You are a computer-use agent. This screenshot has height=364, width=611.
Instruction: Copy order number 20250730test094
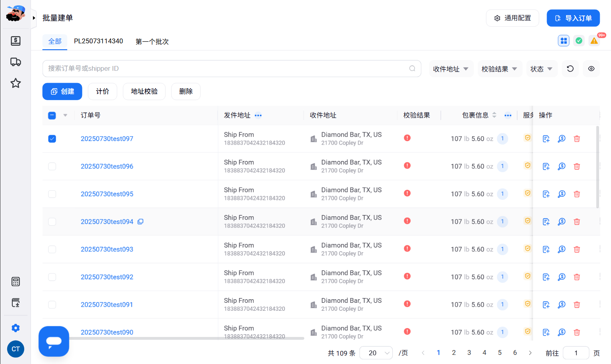pyautogui.click(x=140, y=222)
